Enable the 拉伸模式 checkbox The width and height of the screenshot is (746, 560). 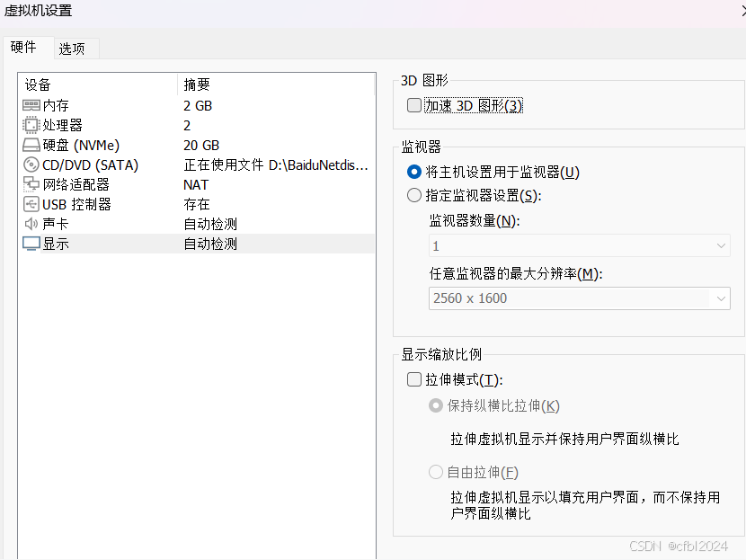point(414,379)
